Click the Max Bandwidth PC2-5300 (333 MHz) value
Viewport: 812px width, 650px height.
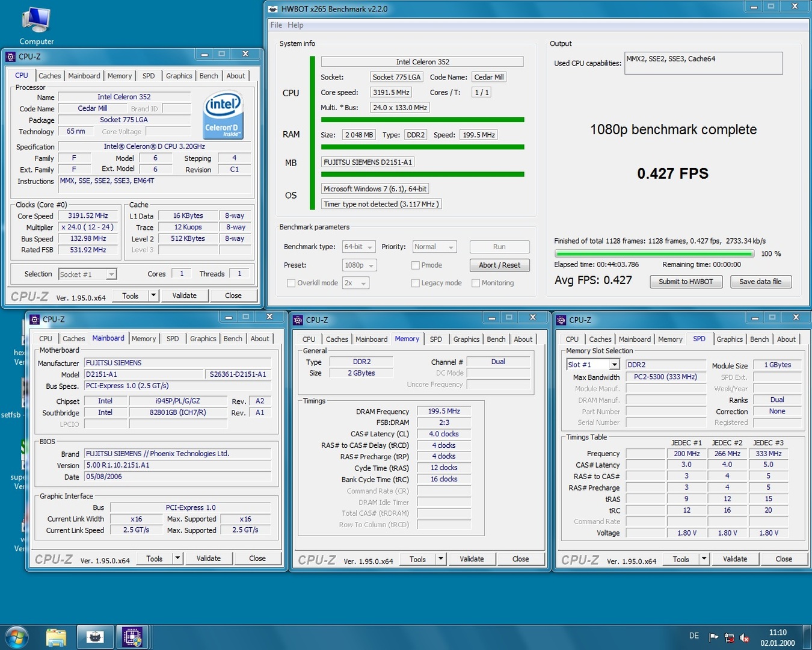tap(665, 377)
